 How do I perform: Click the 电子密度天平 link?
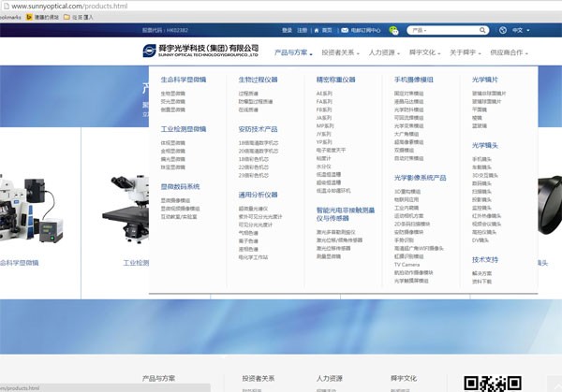[x=333, y=152]
